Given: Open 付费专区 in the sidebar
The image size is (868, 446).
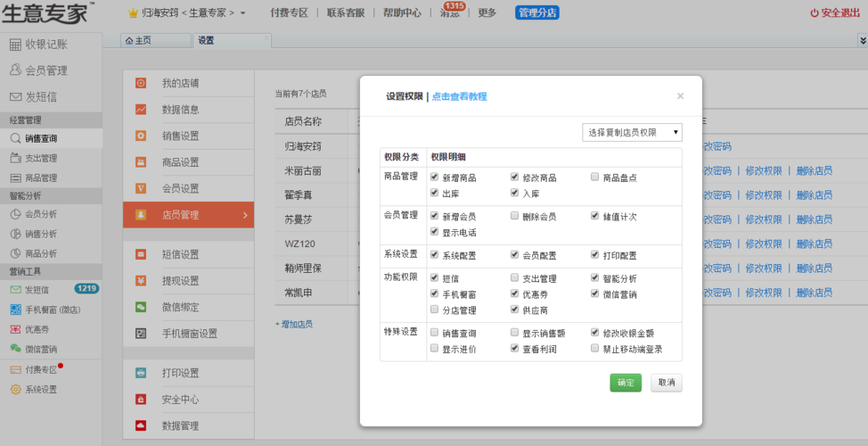Looking at the screenshot, I should [x=34, y=369].
